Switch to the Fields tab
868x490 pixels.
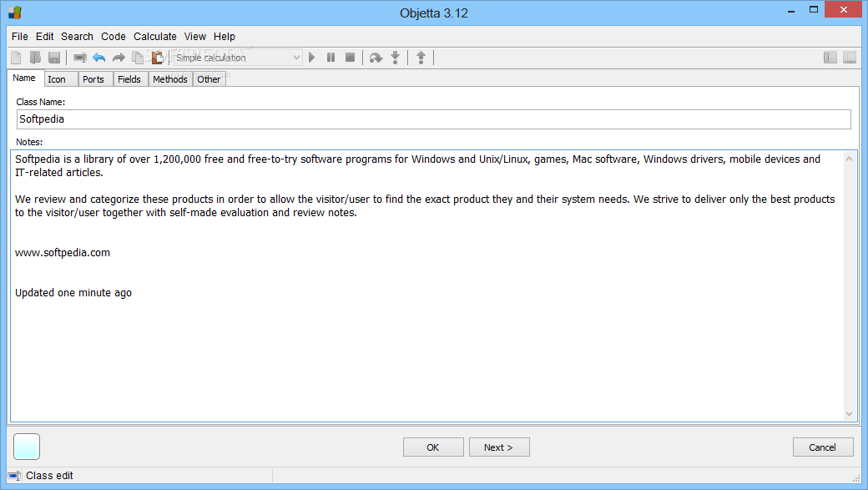pyautogui.click(x=129, y=79)
